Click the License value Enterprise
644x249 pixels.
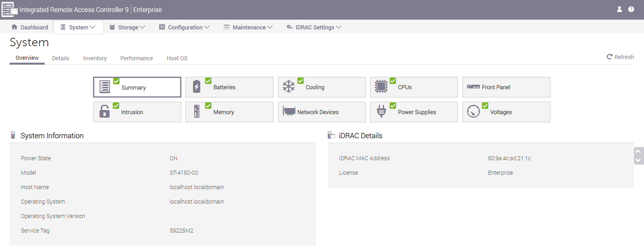tap(500, 173)
